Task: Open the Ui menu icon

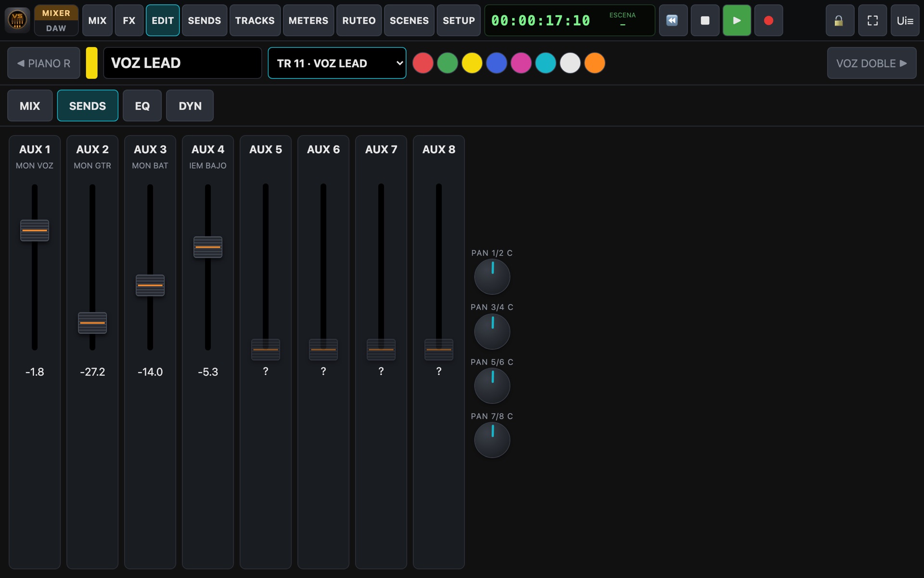Action: (905, 20)
